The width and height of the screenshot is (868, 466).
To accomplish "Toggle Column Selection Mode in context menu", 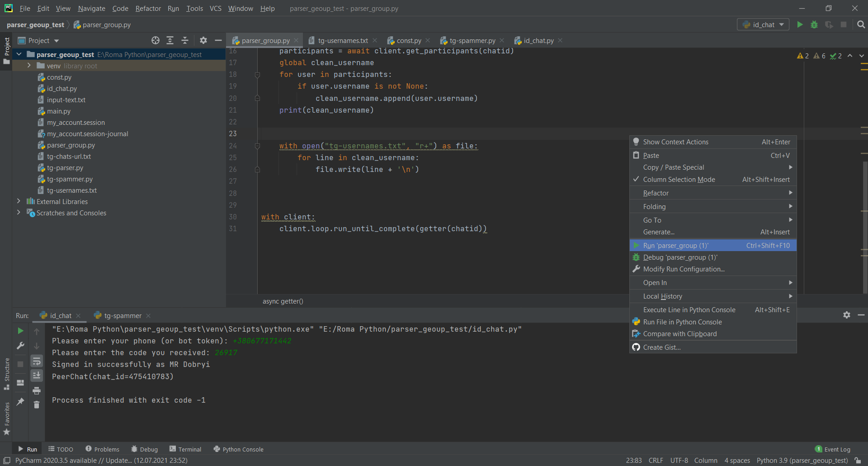I will point(713,180).
